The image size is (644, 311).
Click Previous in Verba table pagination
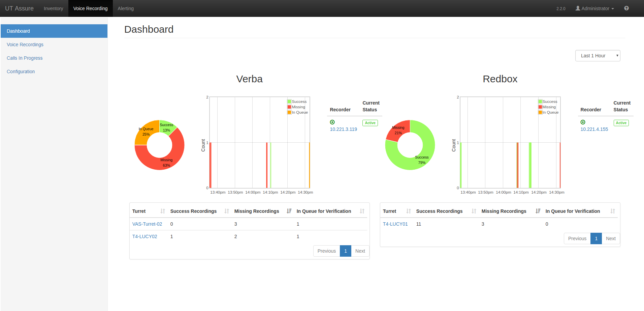(x=326, y=251)
